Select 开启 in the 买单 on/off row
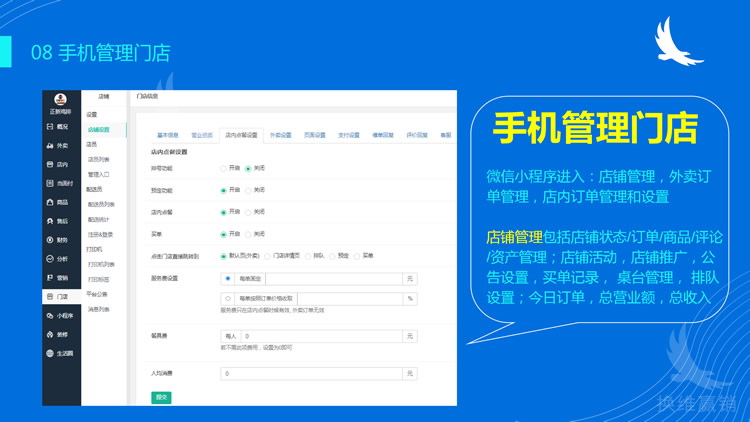 point(223,234)
